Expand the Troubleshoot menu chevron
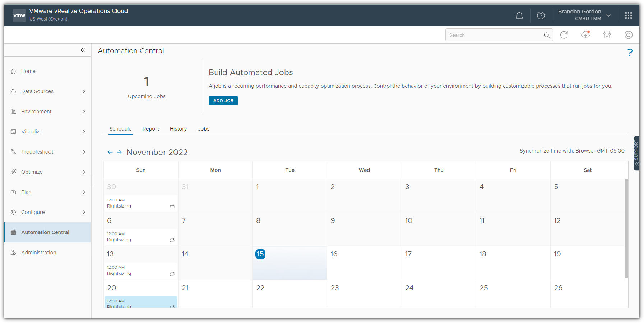This screenshot has width=644, height=323. click(x=84, y=152)
